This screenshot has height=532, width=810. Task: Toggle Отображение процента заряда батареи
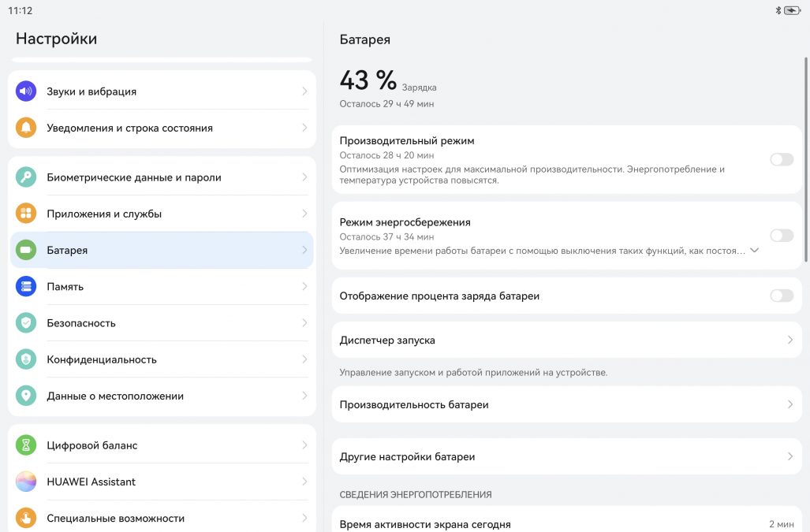(781, 296)
